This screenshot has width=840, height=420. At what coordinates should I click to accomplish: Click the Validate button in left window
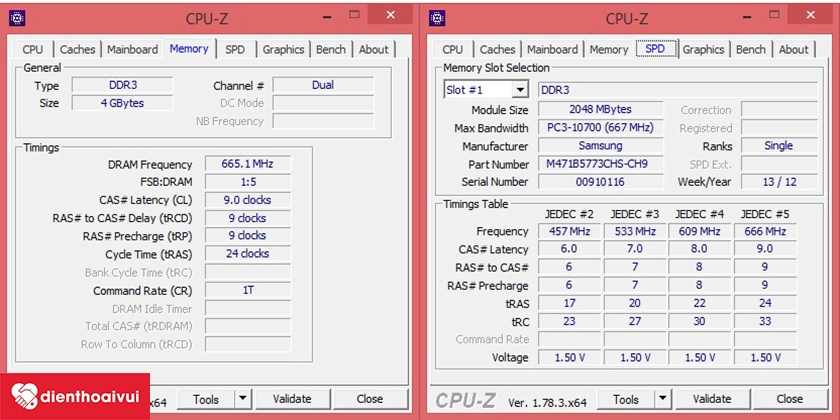(292, 399)
